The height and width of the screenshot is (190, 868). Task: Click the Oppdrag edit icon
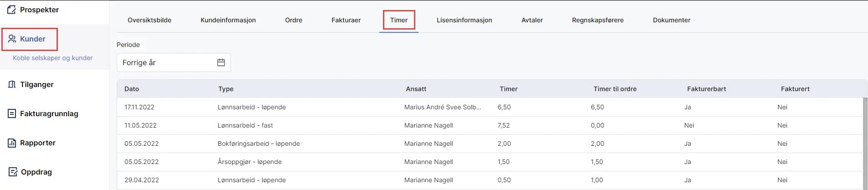tap(13, 172)
